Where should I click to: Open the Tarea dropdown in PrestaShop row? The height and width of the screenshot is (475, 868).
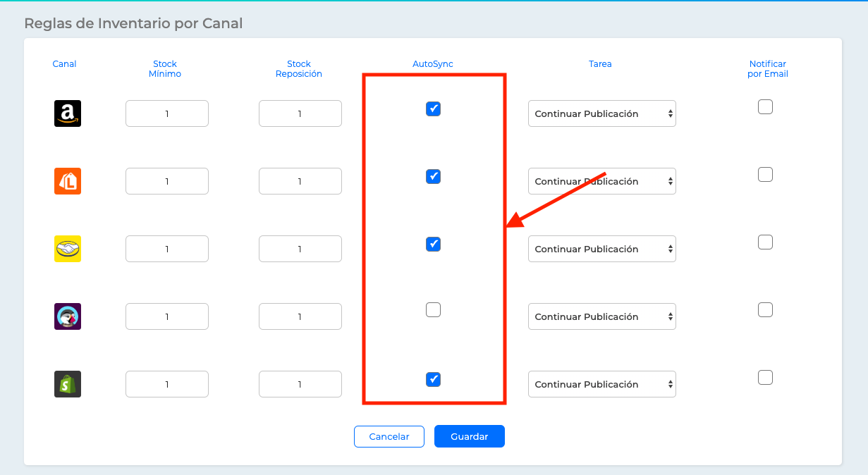601,316
